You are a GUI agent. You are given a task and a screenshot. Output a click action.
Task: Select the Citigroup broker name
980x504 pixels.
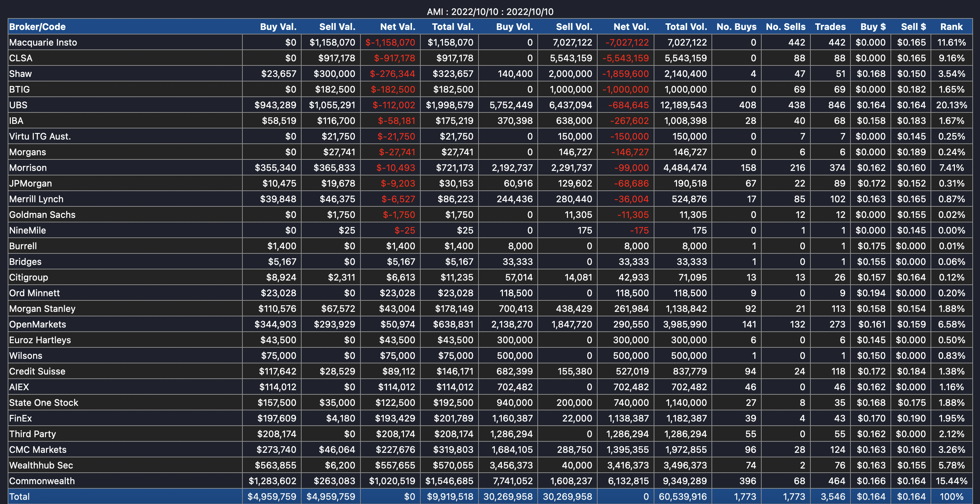[29, 277]
